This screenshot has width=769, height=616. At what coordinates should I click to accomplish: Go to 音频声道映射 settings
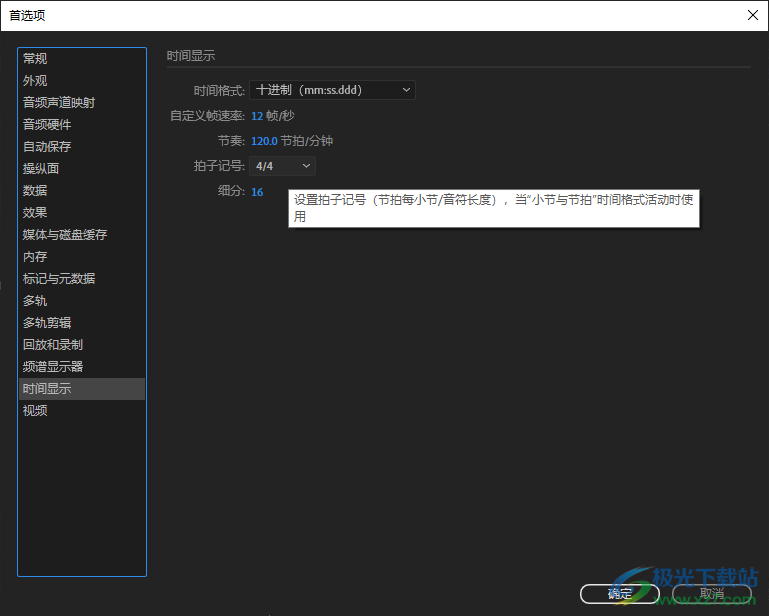point(60,103)
